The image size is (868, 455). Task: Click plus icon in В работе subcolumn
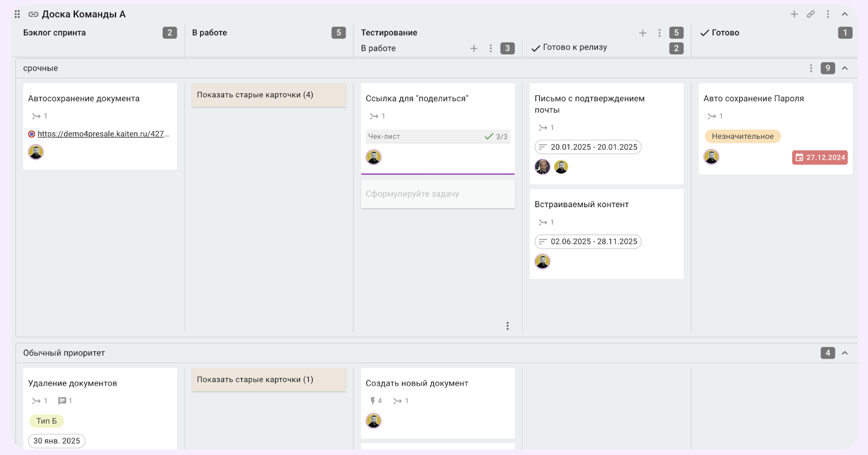(x=474, y=48)
